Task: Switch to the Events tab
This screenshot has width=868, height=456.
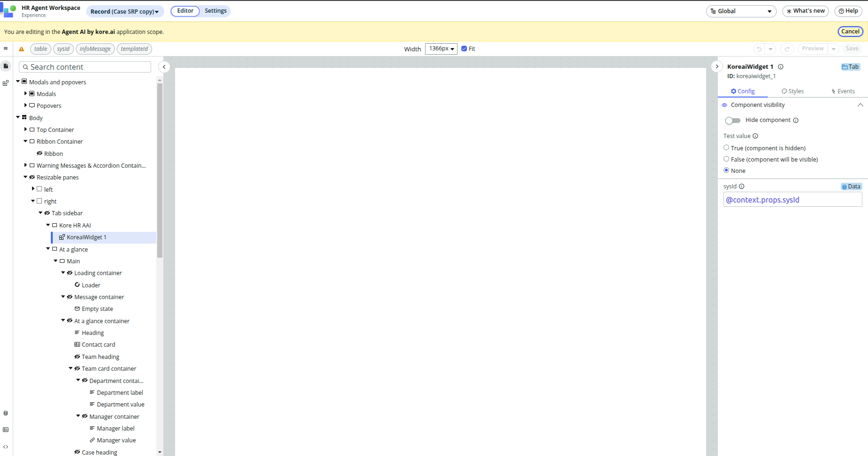Action: (843, 91)
